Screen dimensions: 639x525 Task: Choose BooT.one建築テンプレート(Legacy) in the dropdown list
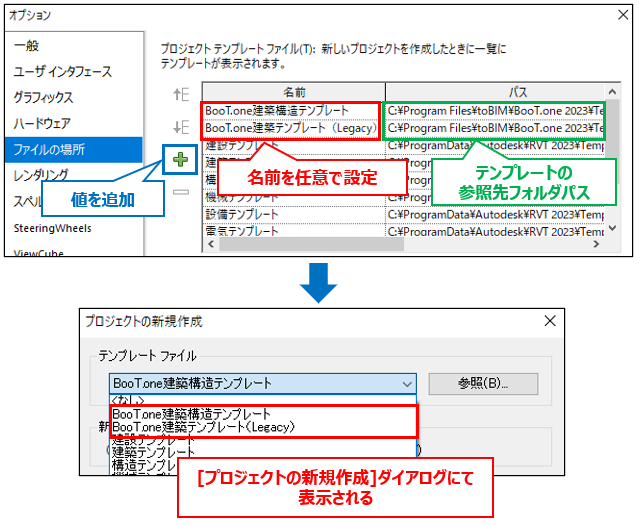tap(263, 427)
